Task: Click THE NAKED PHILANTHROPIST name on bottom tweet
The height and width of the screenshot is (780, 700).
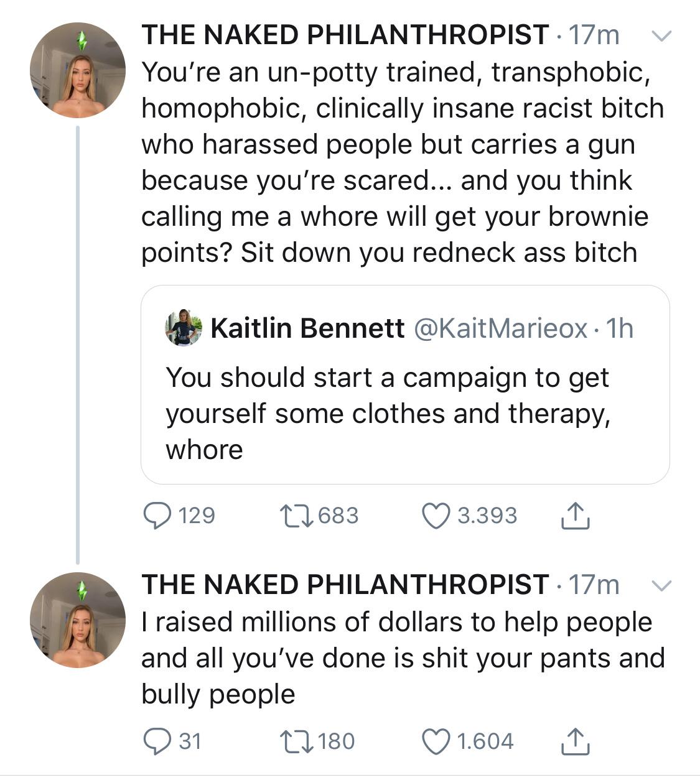Action: (345, 585)
